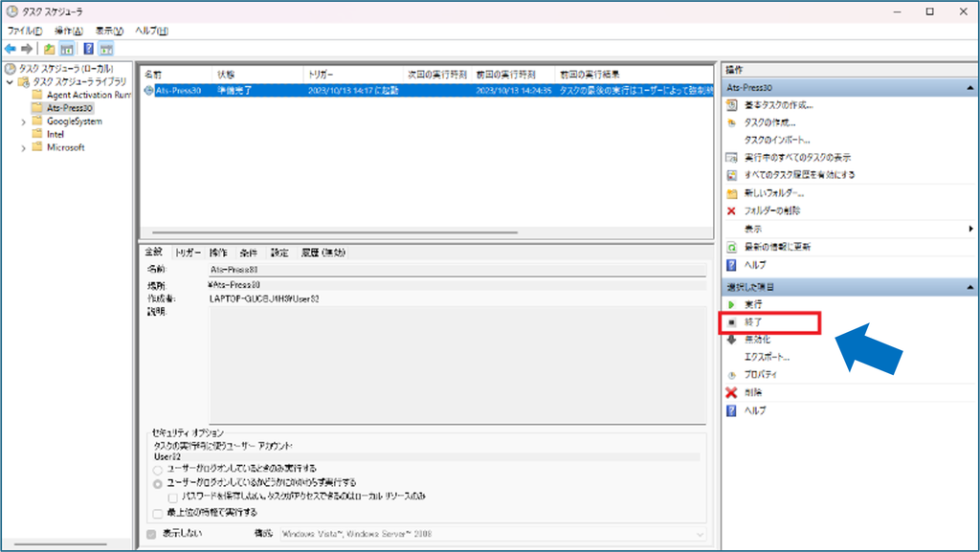Expand the Microsoft folder node

24,148
